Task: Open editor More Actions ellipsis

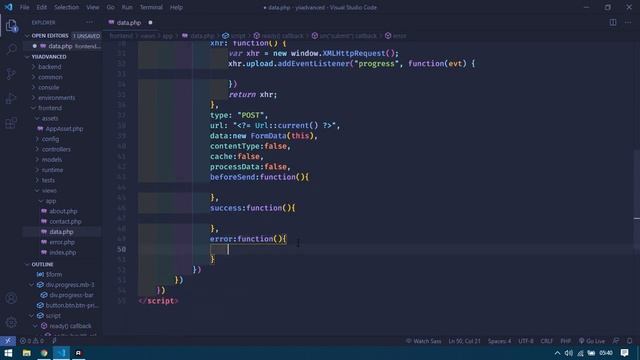Action: pos(628,22)
